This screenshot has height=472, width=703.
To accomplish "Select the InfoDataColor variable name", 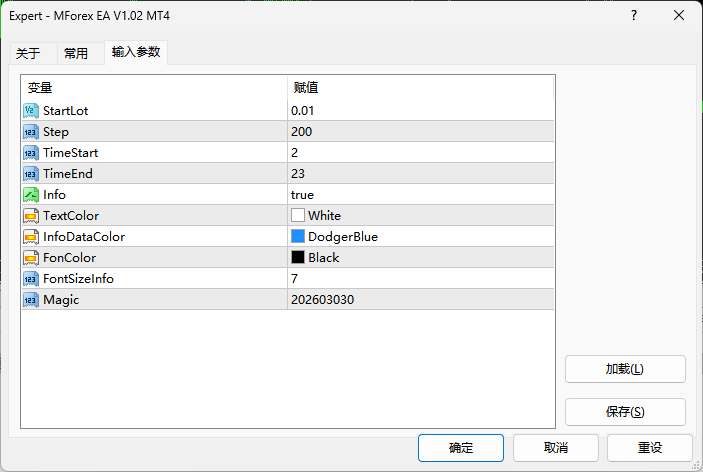I will [x=84, y=237].
